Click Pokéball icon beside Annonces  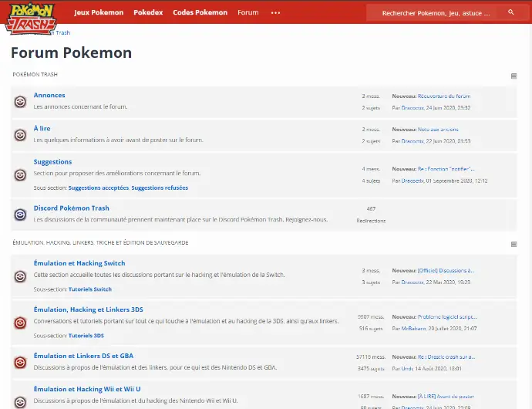[20, 102]
